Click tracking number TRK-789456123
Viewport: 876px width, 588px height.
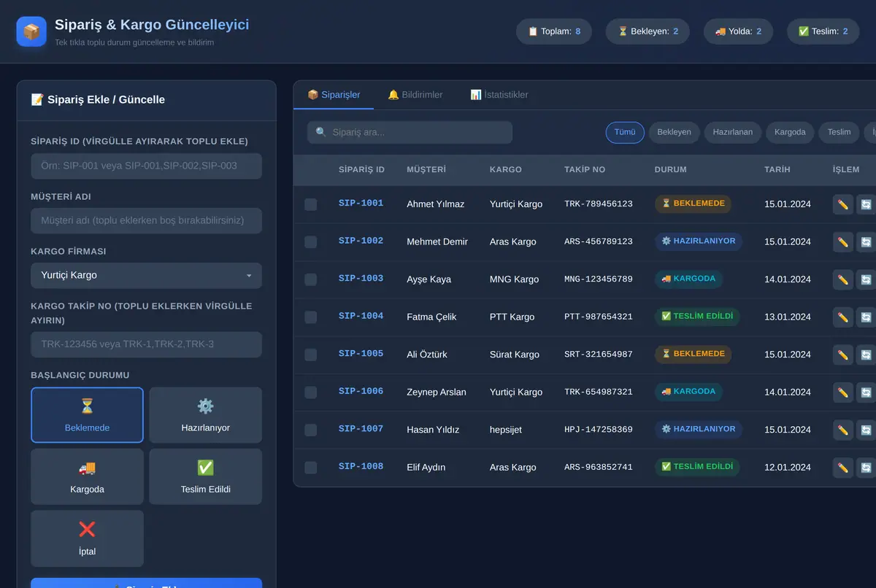click(599, 204)
